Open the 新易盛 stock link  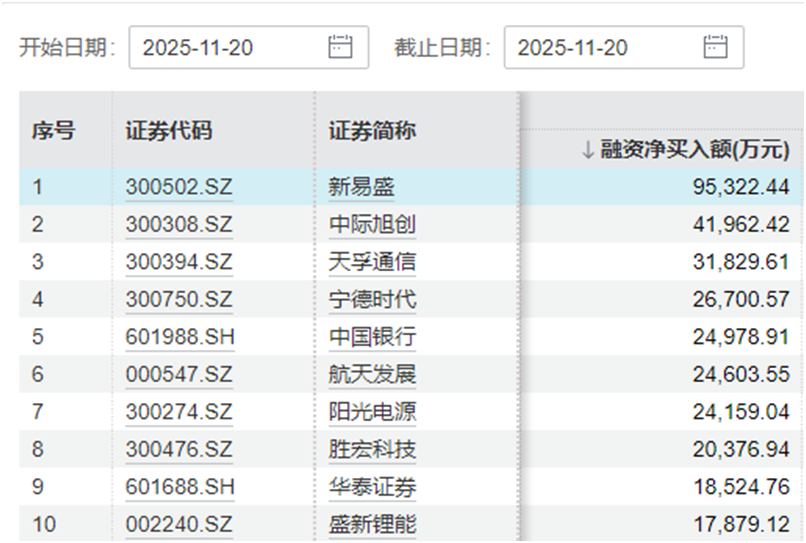(x=361, y=187)
